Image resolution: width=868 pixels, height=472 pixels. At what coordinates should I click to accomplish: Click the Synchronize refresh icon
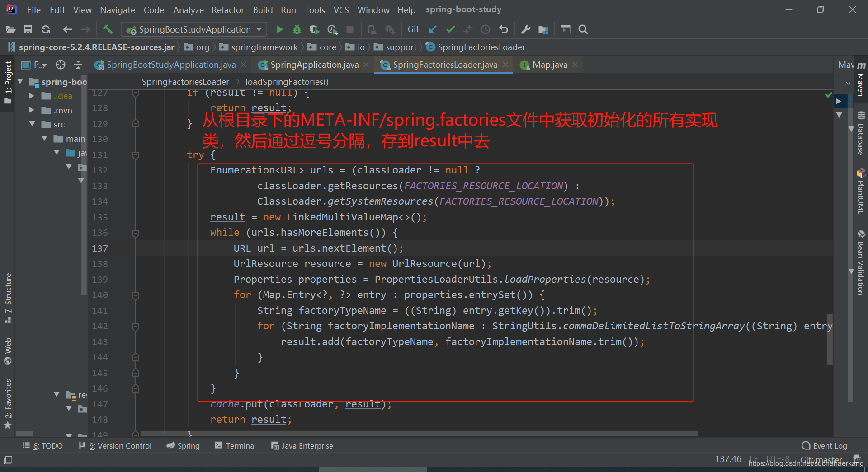pos(46,30)
